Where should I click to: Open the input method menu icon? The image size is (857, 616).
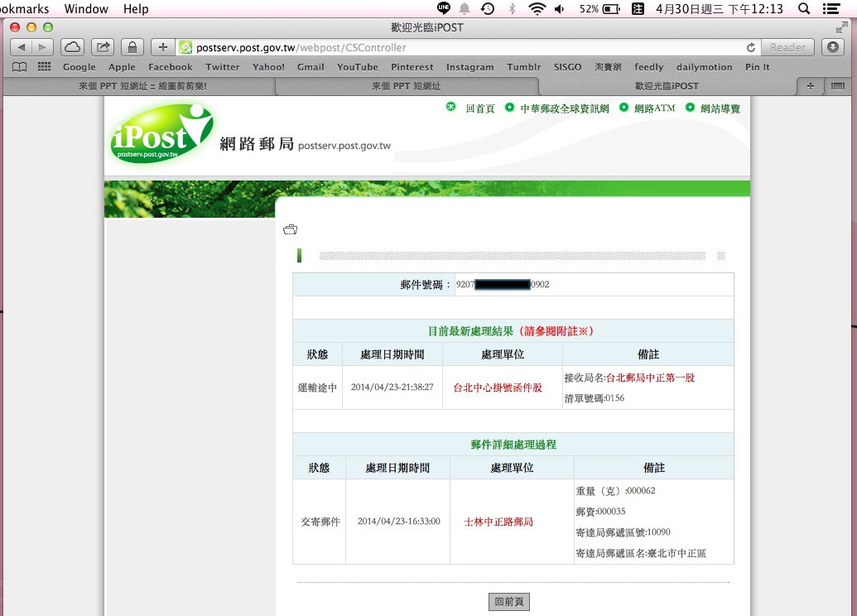[x=638, y=9]
